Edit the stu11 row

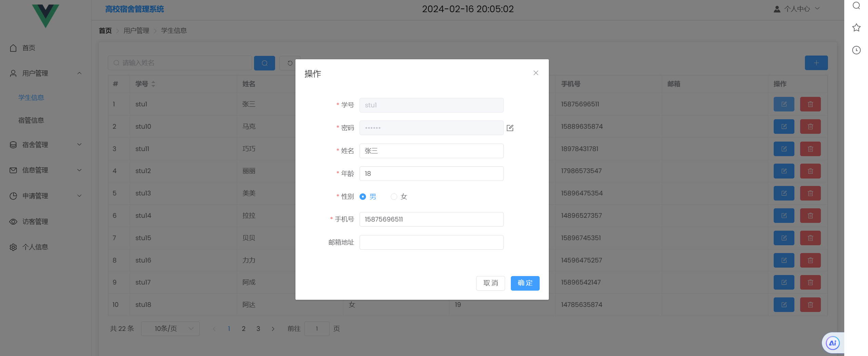coord(784,149)
